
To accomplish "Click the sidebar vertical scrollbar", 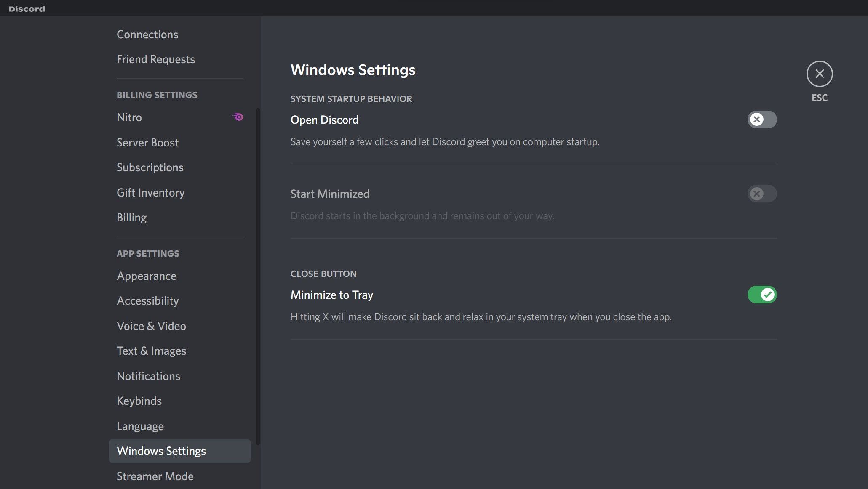I will click(x=258, y=276).
